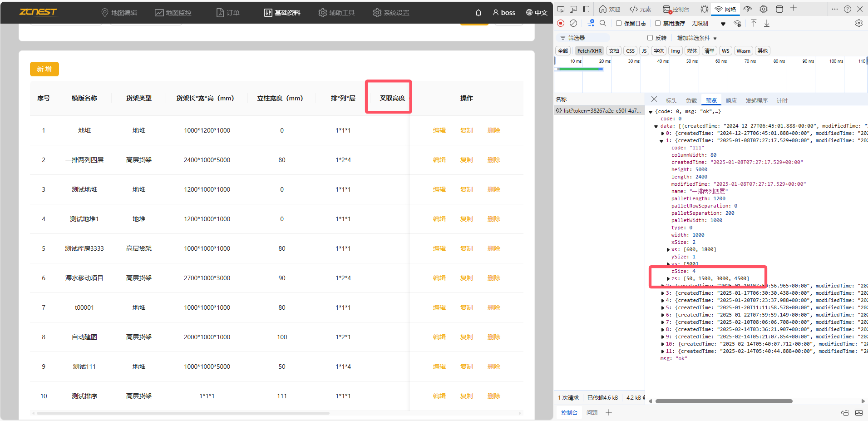Viewport: 868px width, 421px height.
Task: Click 编辑 for the 自动建图 row
Action: (439, 337)
